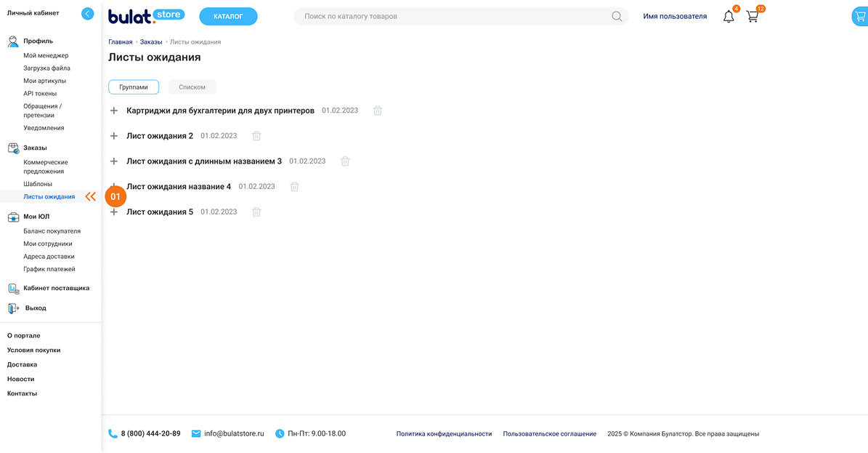Expand 'Лист ожидания с длинным названием 3'
Image resolution: width=868 pixels, height=453 pixels.
(x=114, y=161)
